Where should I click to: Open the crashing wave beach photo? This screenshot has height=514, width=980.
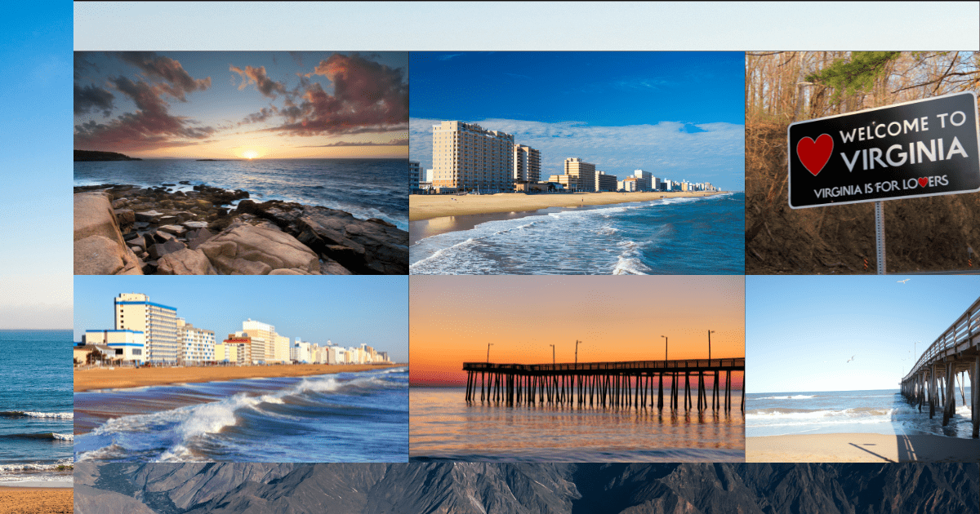(241, 369)
